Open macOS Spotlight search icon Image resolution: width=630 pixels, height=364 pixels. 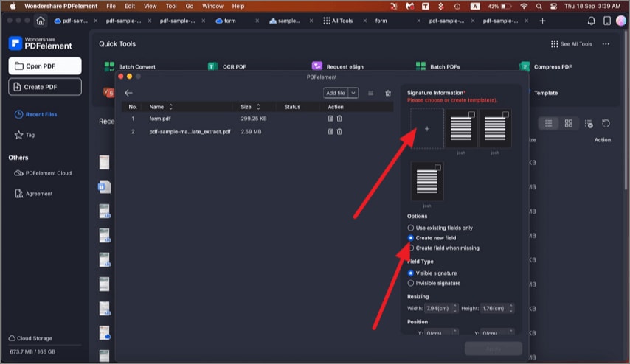(x=539, y=6)
